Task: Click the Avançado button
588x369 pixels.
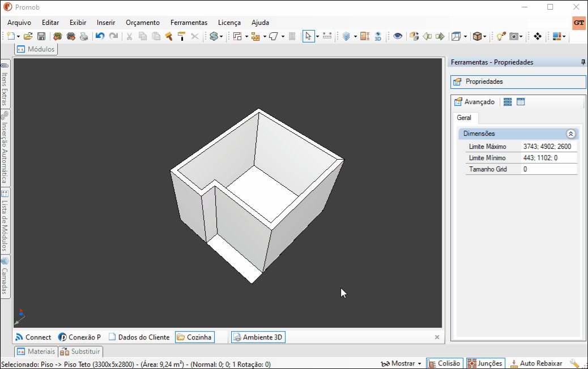Action: pos(474,102)
